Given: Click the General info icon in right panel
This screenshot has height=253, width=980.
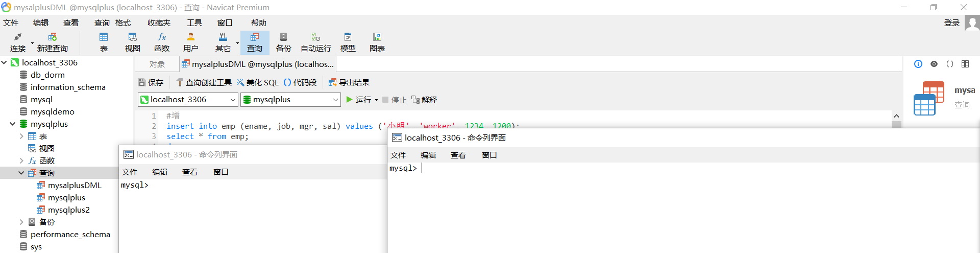Looking at the screenshot, I should [918, 64].
